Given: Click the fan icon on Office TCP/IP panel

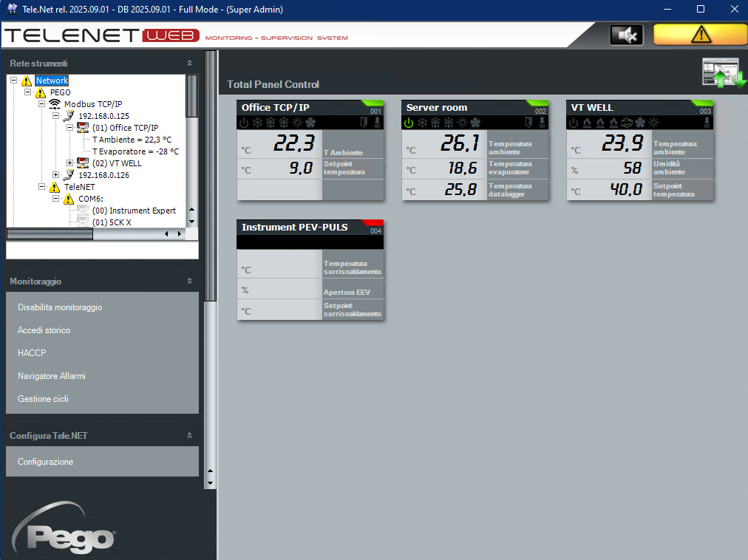Looking at the screenshot, I should 310,123.
